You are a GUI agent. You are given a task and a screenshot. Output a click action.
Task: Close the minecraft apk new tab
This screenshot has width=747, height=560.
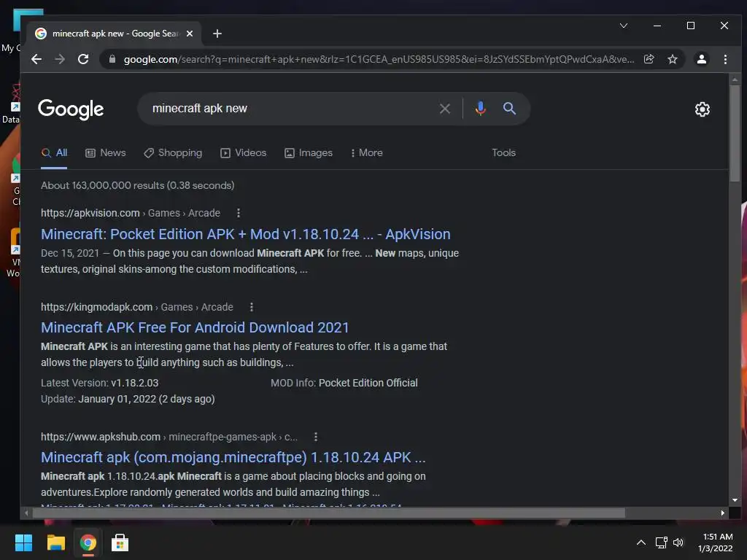tap(190, 34)
